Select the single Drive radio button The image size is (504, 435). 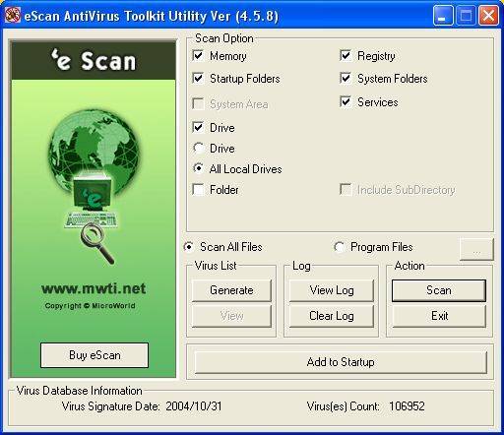pos(199,149)
